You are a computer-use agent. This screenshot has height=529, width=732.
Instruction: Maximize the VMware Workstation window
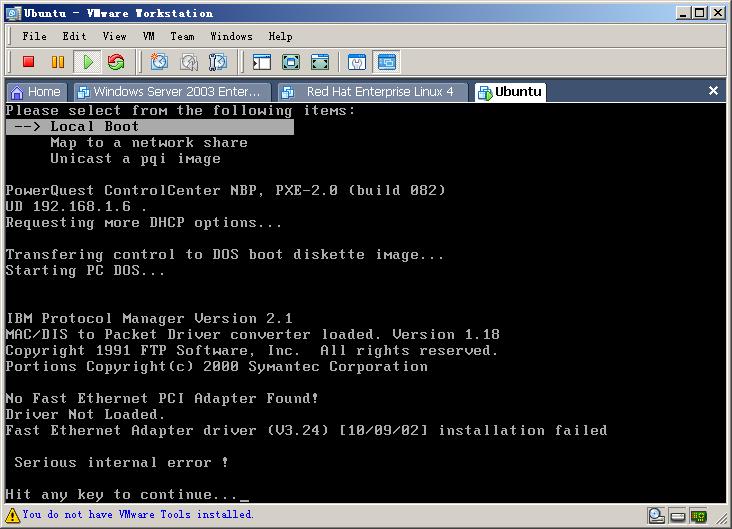click(699, 13)
